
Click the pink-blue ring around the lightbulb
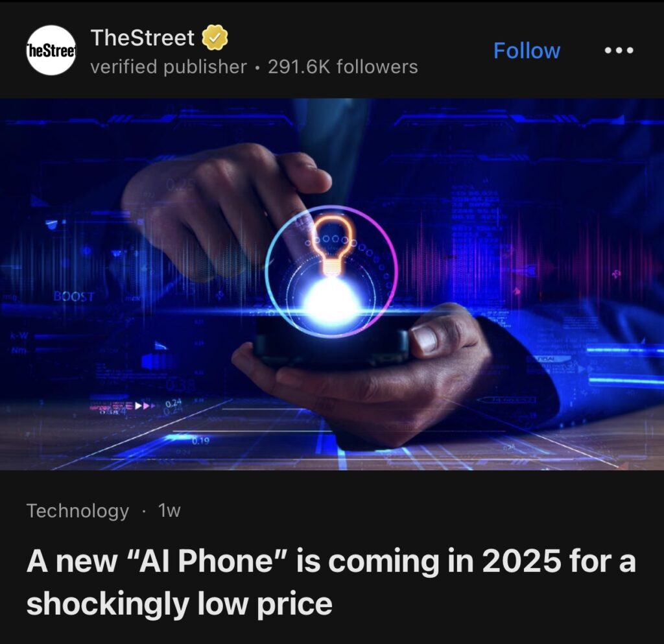pos(331,271)
